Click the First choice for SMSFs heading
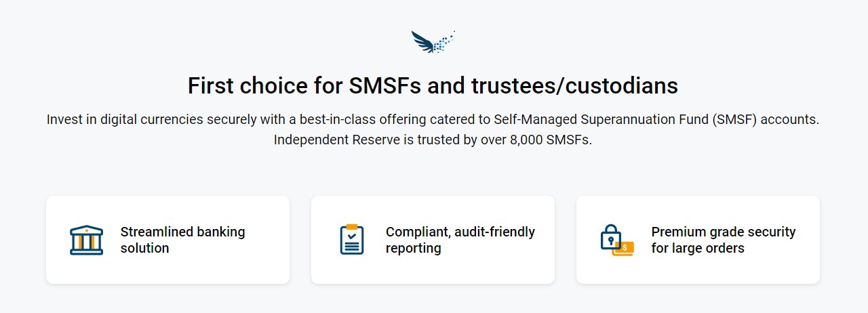Image resolution: width=868 pixels, height=313 pixels. coord(433,86)
